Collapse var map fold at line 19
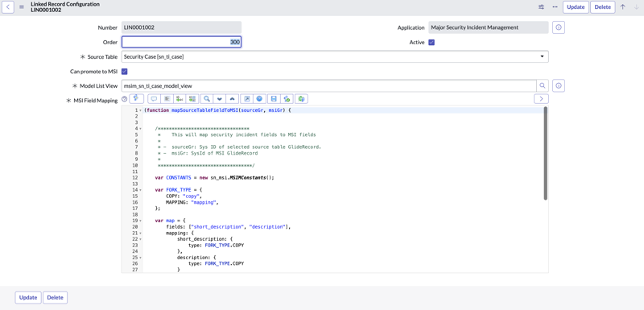 pos(140,221)
